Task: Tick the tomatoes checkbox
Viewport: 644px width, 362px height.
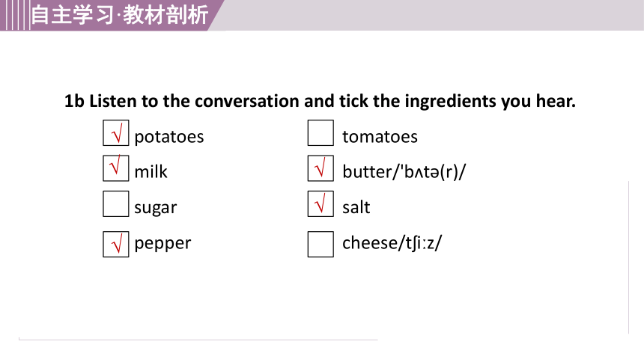Action: pos(321,133)
